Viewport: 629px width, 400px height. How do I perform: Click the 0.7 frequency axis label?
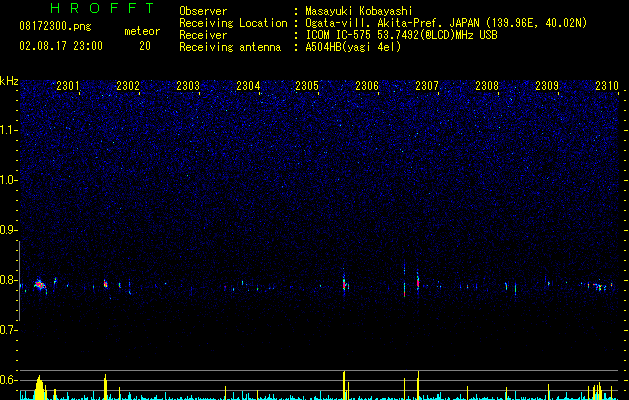click(9, 330)
